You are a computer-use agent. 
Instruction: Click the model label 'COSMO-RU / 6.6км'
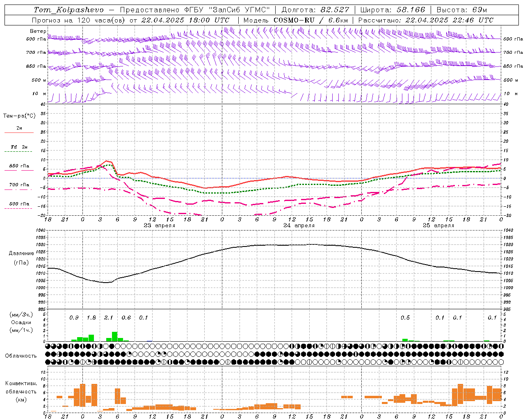click(311, 20)
